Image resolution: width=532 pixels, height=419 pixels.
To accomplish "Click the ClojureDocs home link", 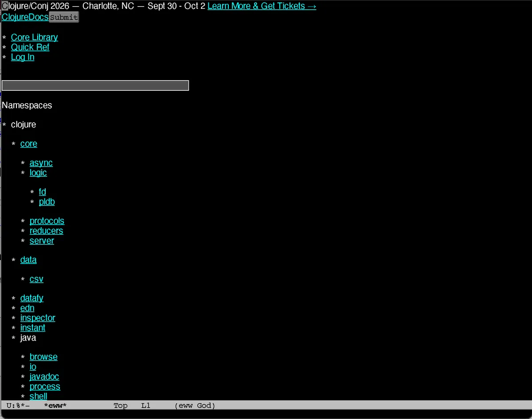I will 25,17.
